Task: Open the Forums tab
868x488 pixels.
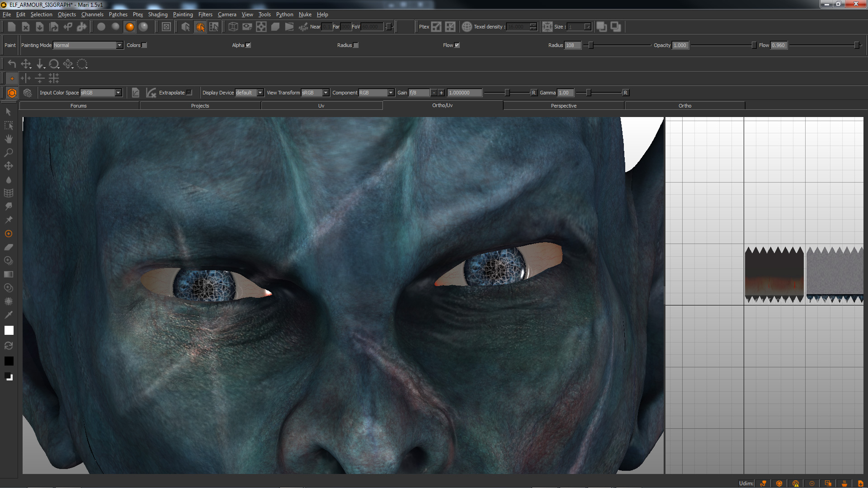Action: pos(79,106)
